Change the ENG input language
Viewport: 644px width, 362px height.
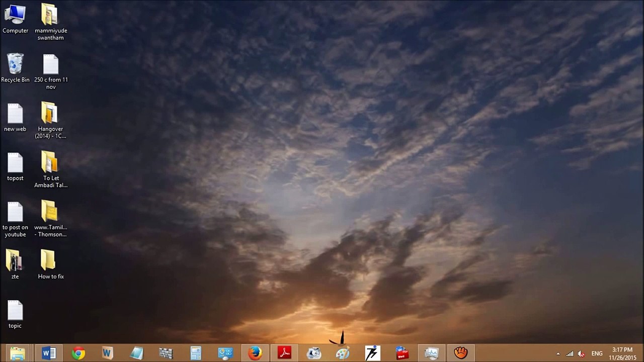[597, 353]
